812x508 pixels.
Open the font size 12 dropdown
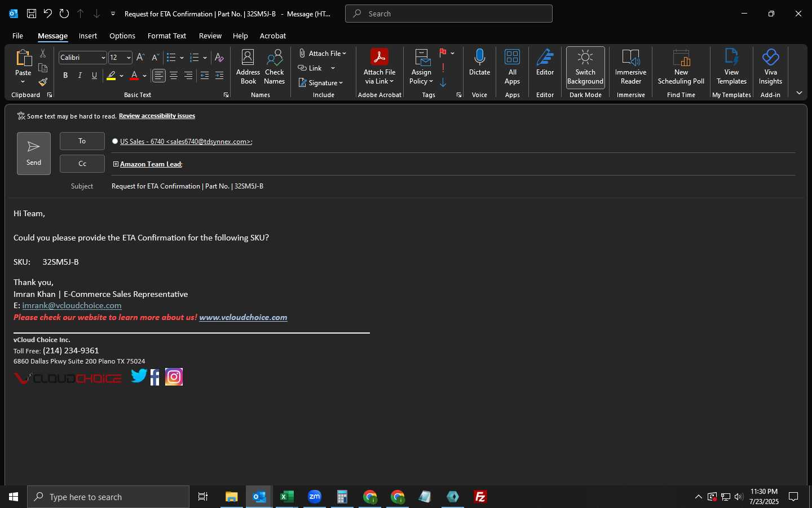[x=129, y=58]
